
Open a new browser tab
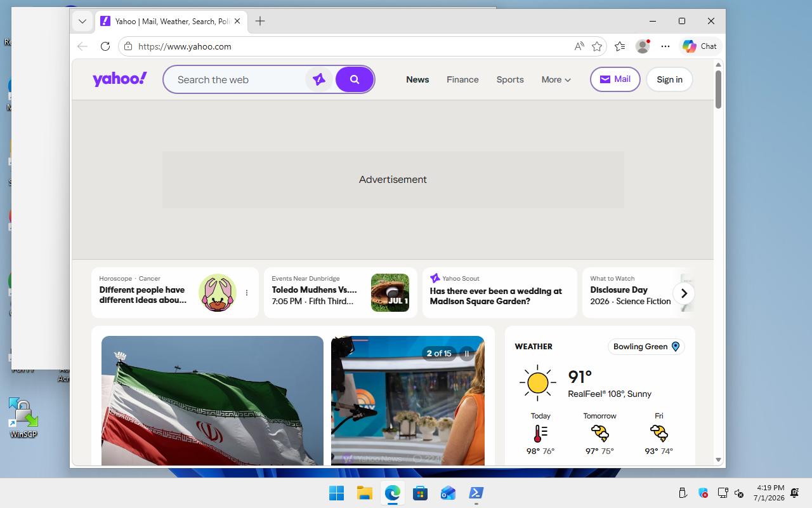260,21
